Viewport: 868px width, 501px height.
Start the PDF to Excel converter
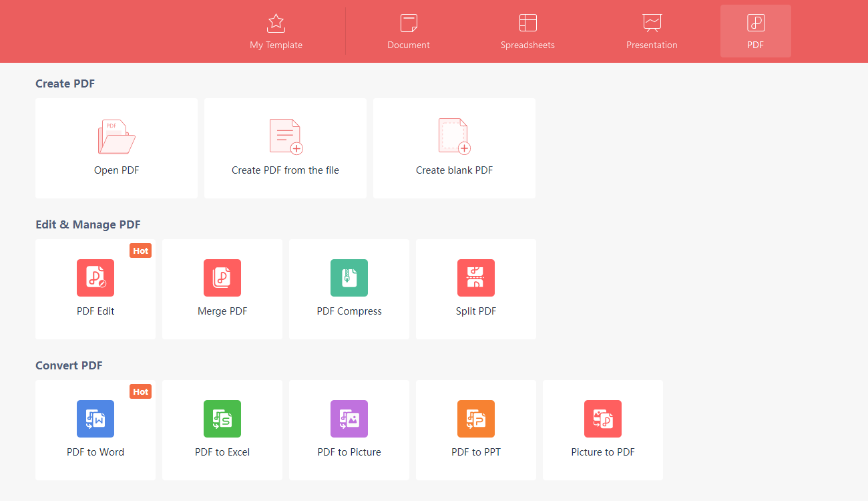click(222, 419)
